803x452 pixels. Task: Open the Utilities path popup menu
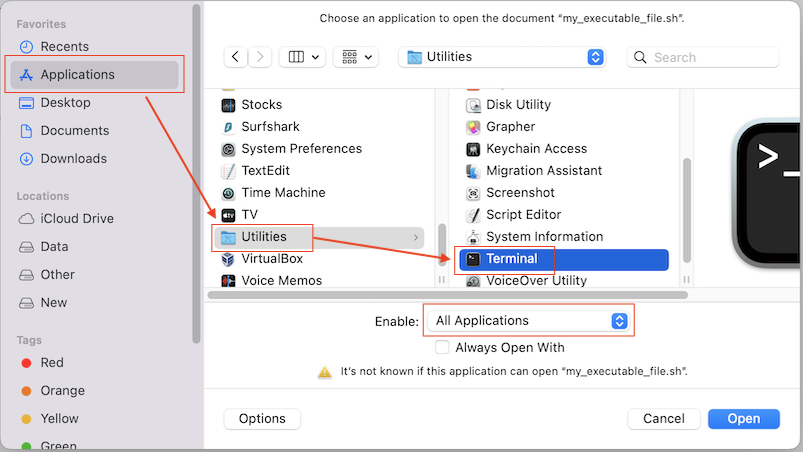point(502,57)
